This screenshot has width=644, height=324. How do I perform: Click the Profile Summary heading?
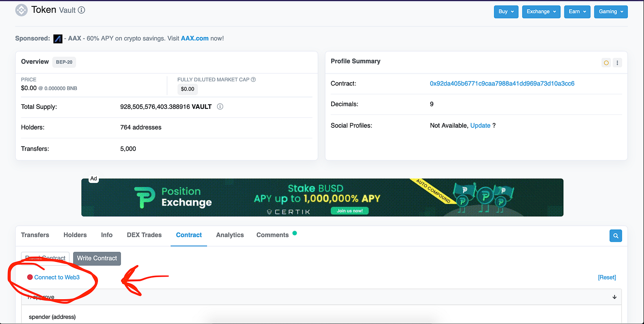click(356, 61)
